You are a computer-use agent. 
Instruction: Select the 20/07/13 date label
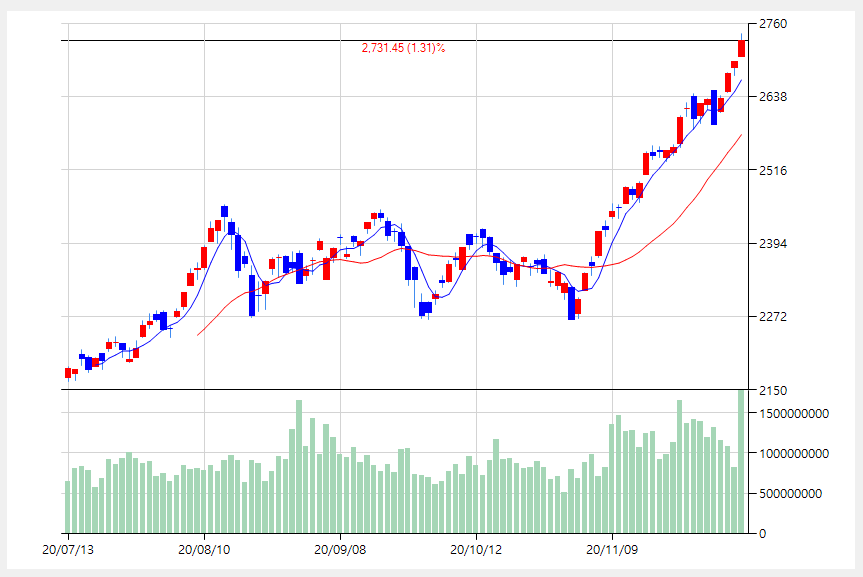[x=68, y=549]
